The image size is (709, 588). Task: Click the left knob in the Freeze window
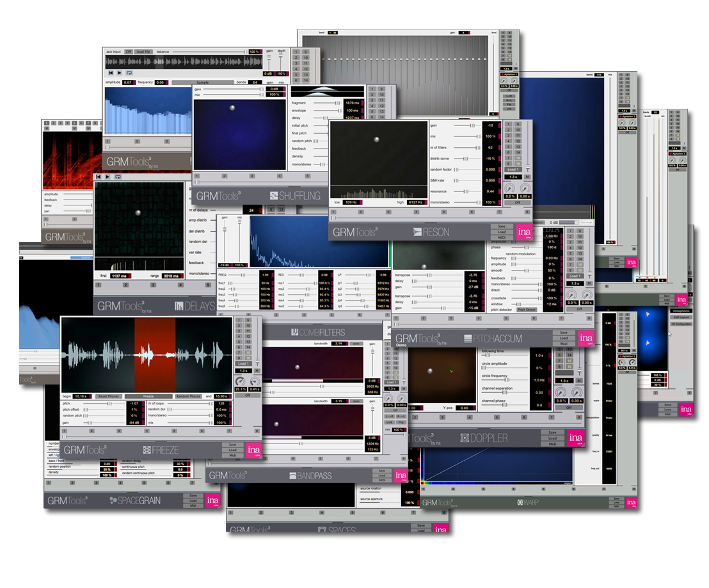240,381
